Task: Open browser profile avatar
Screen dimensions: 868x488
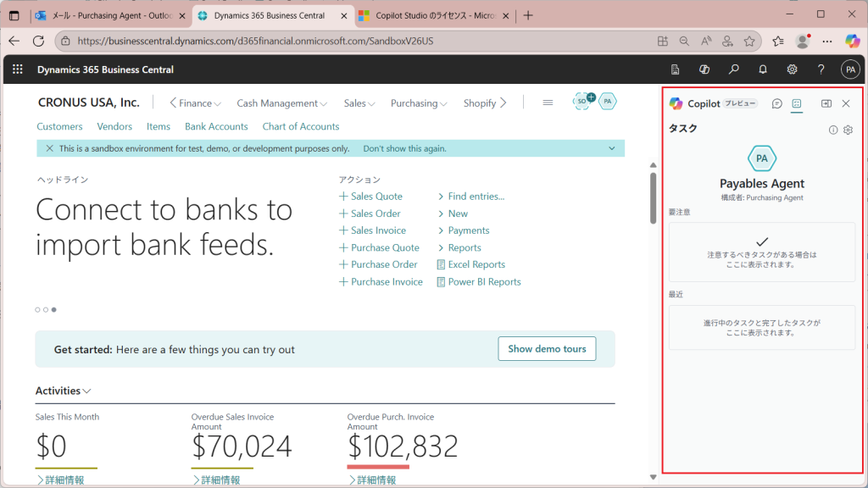Action: point(803,41)
